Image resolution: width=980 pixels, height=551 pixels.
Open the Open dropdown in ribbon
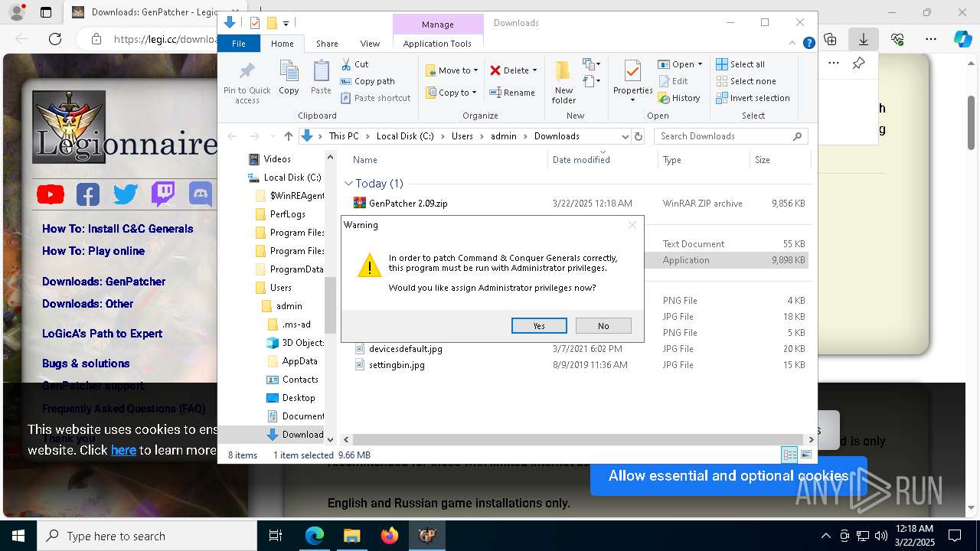[x=680, y=64]
